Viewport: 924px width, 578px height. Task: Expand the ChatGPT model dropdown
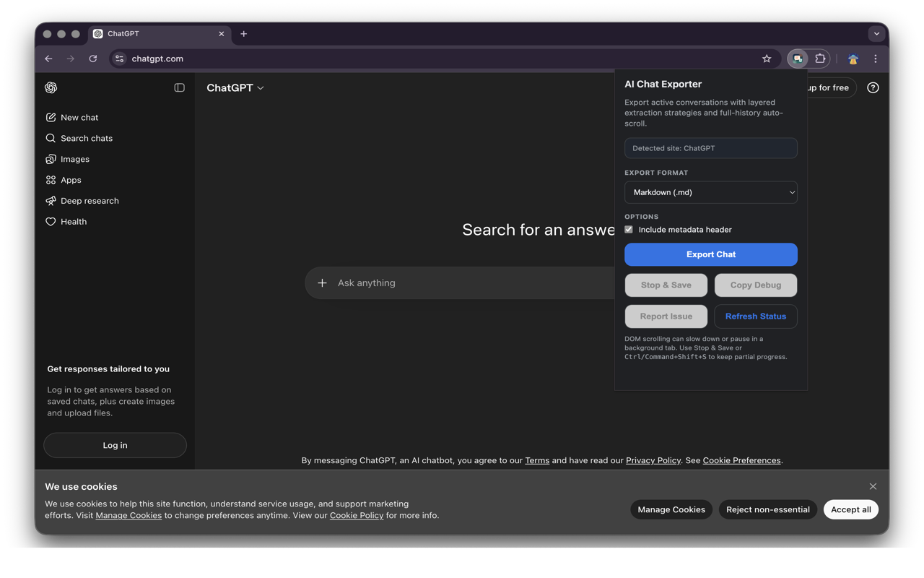click(x=235, y=87)
